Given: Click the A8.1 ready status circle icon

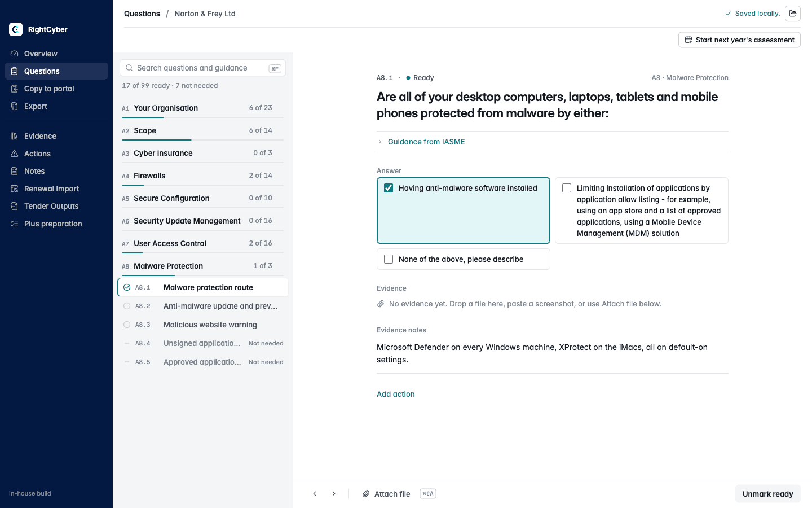Looking at the screenshot, I should (127, 287).
